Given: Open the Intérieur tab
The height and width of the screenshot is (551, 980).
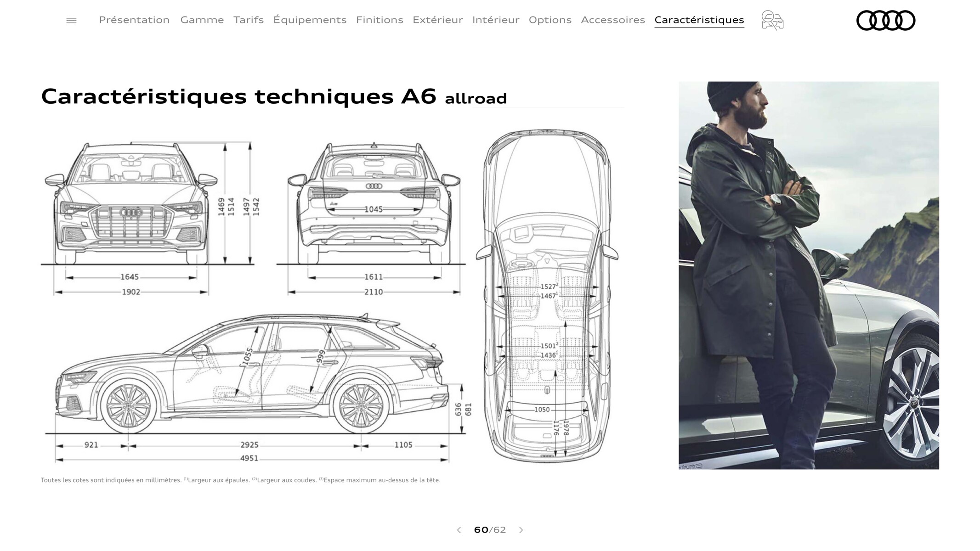Looking at the screenshot, I should [x=496, y=20].
